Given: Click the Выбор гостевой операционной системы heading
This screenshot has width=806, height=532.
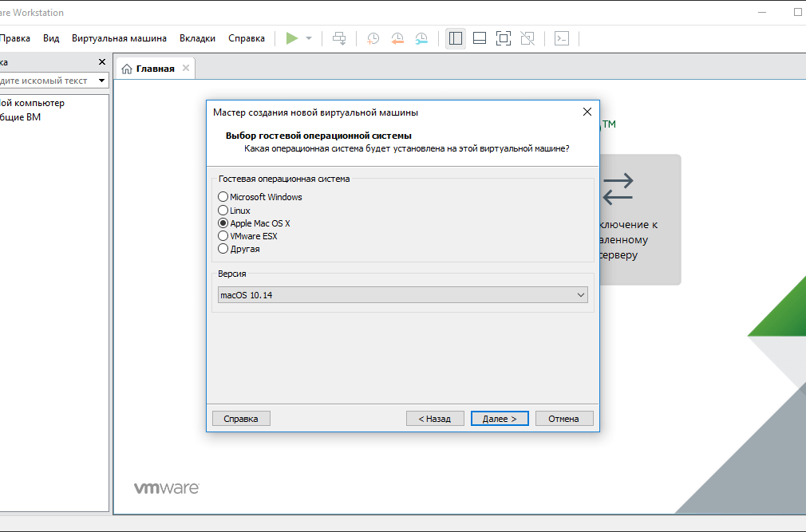Looking at the screenshot, I should [318, 136].
